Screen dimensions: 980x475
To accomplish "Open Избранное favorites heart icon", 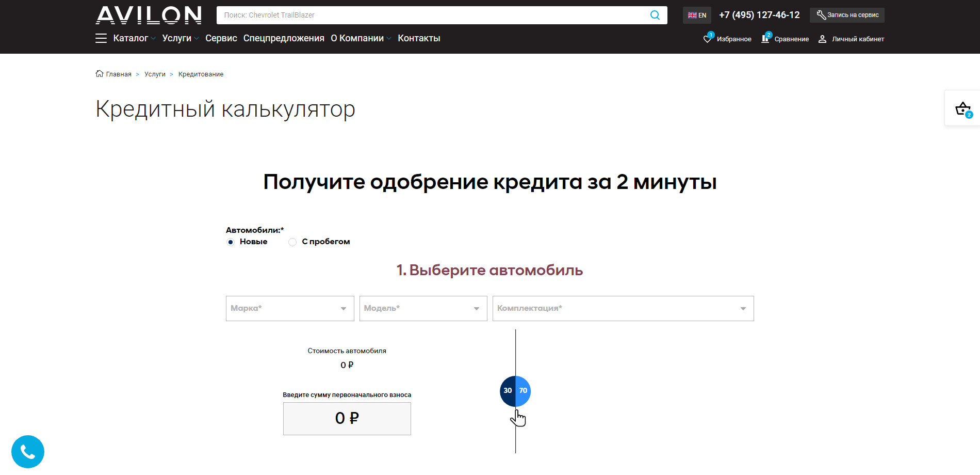I will 708,38.
